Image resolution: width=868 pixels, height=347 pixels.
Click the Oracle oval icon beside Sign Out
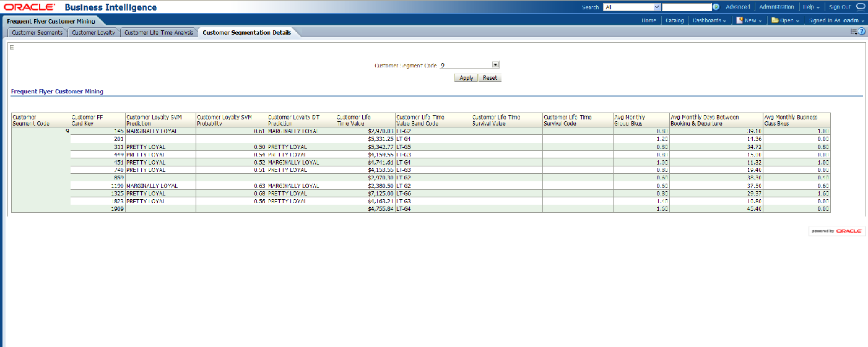860,7
